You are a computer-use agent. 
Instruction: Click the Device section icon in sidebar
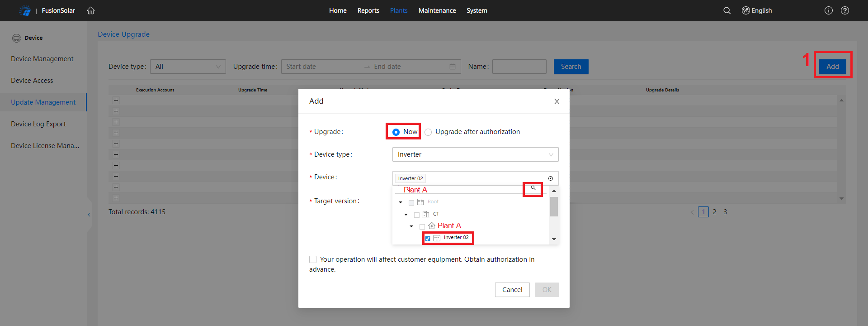coord(16,38)
